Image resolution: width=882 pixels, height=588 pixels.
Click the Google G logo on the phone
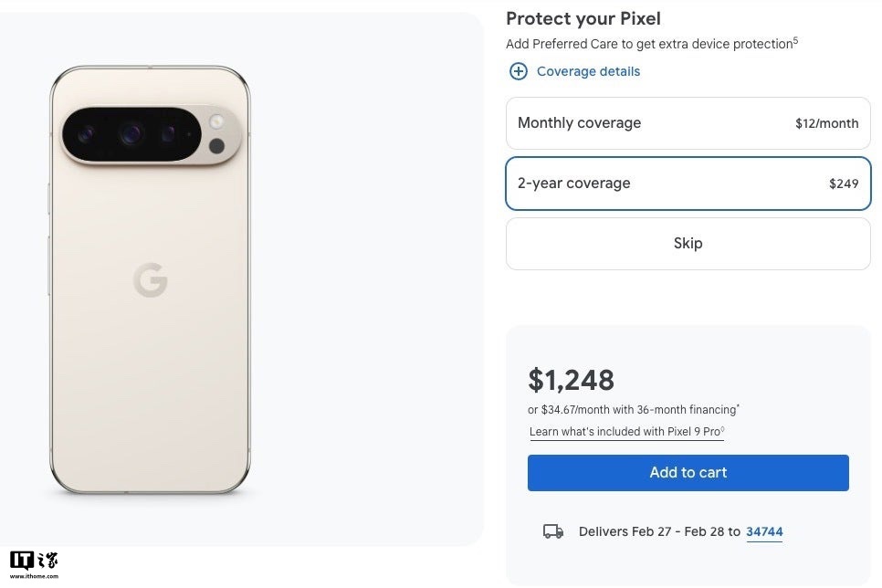[x=151, y=279]
